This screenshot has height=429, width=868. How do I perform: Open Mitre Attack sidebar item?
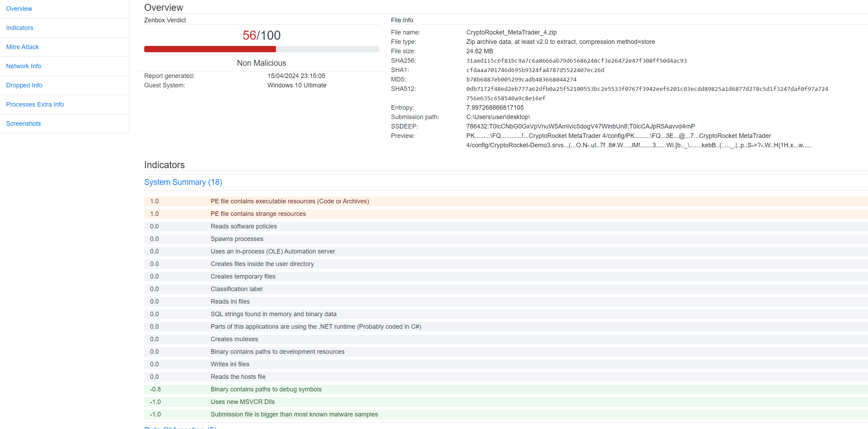click(x=23, y=47)
